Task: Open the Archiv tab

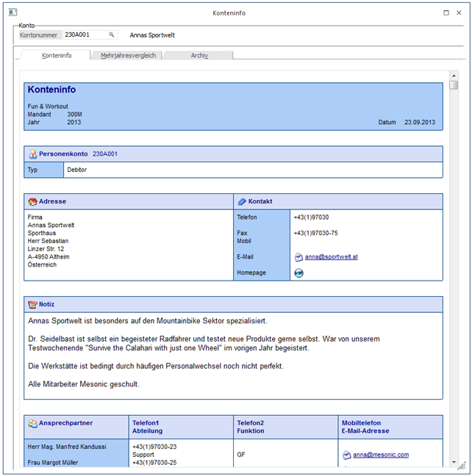Action: [199, 55]
